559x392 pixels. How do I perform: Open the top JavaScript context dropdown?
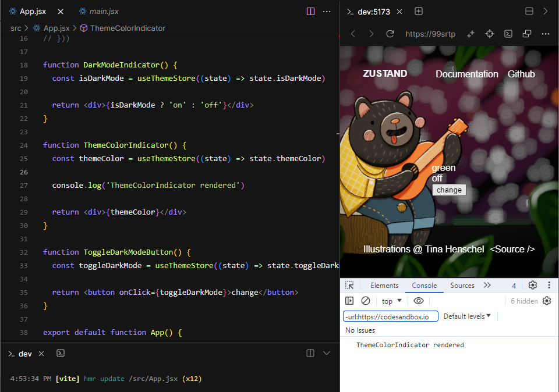coord(391,301)
